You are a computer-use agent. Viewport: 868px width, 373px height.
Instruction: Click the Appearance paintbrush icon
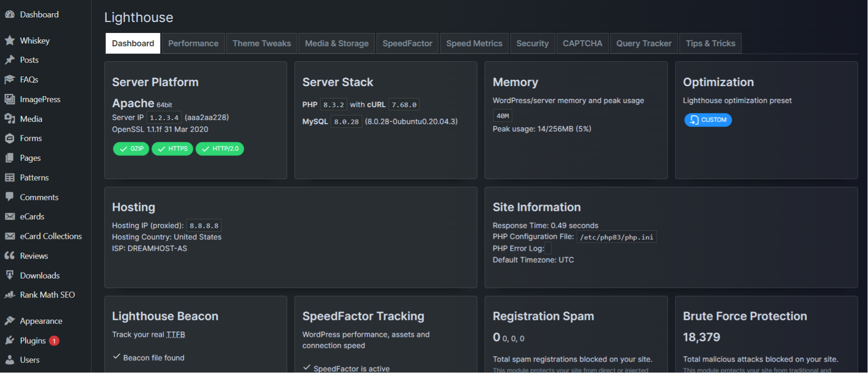[10, 321]
